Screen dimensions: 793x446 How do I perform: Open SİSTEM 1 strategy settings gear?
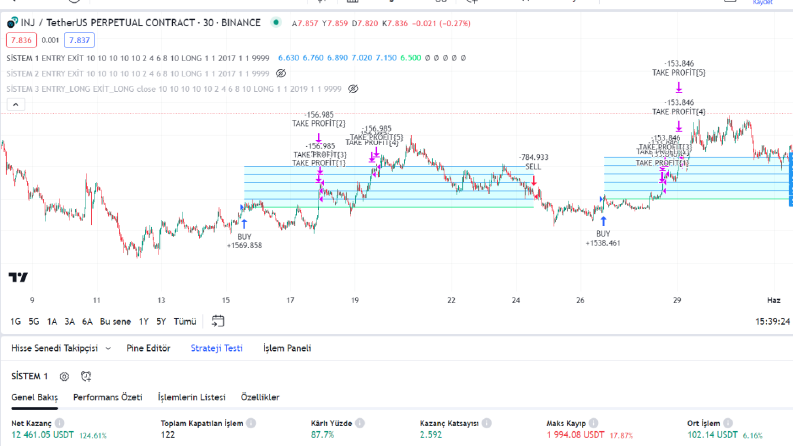point(64,376)
